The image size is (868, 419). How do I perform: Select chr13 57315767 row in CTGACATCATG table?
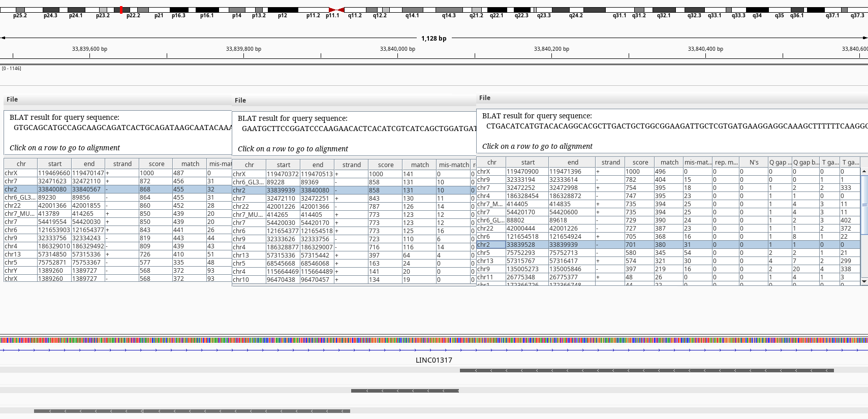coord(668,261)
